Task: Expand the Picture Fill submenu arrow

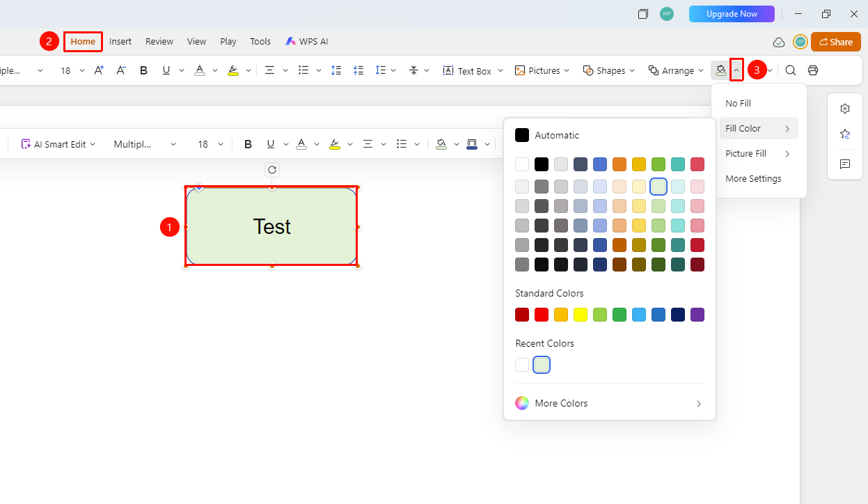Action: tap(787, 154)
